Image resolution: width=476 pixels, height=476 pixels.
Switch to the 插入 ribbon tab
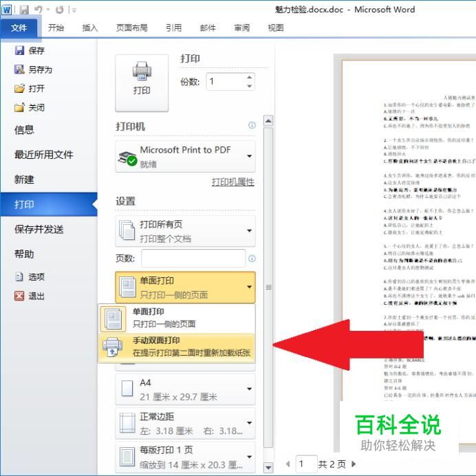(90, 28)
